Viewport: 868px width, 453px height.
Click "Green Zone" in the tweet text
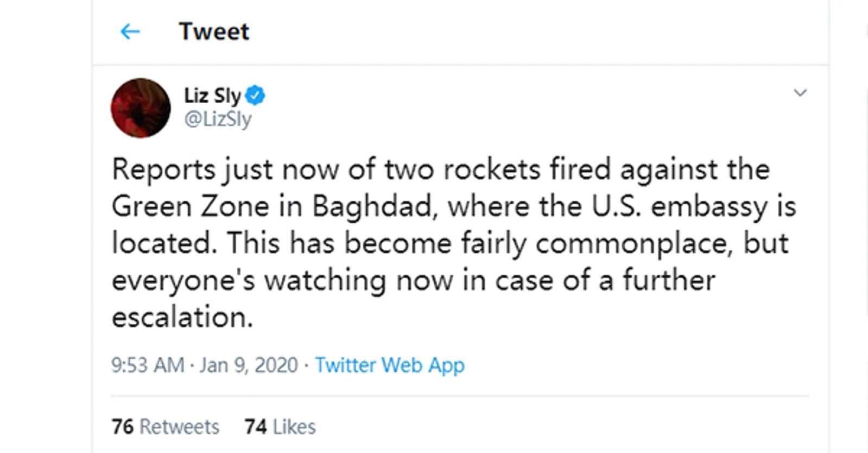click(191, 206)
